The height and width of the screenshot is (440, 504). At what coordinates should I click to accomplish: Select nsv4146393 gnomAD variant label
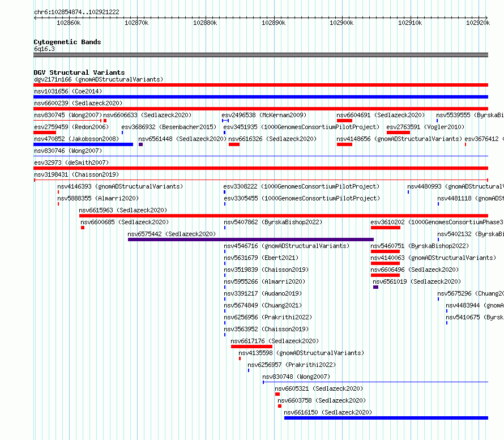120,186
